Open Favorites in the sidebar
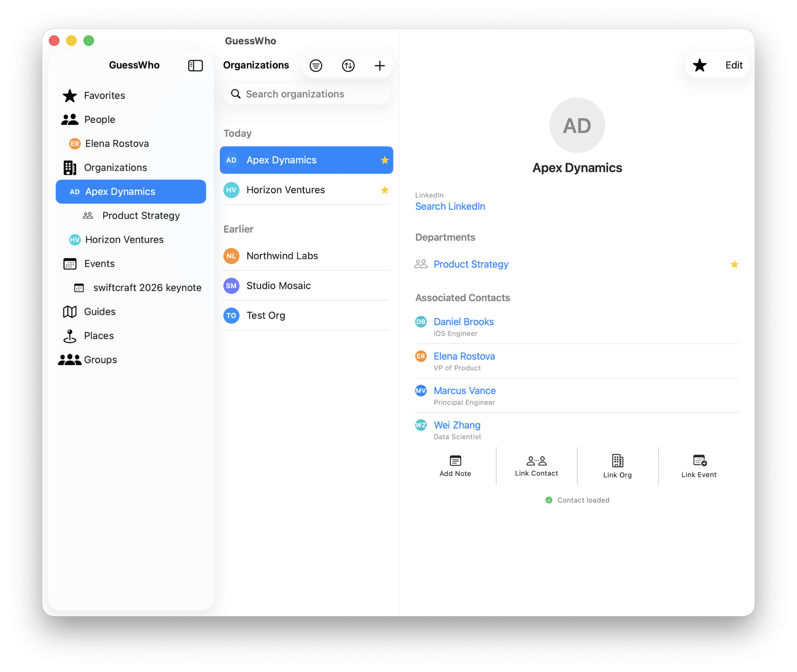This screenshot has height=672, width=797. tap(131, 95)
